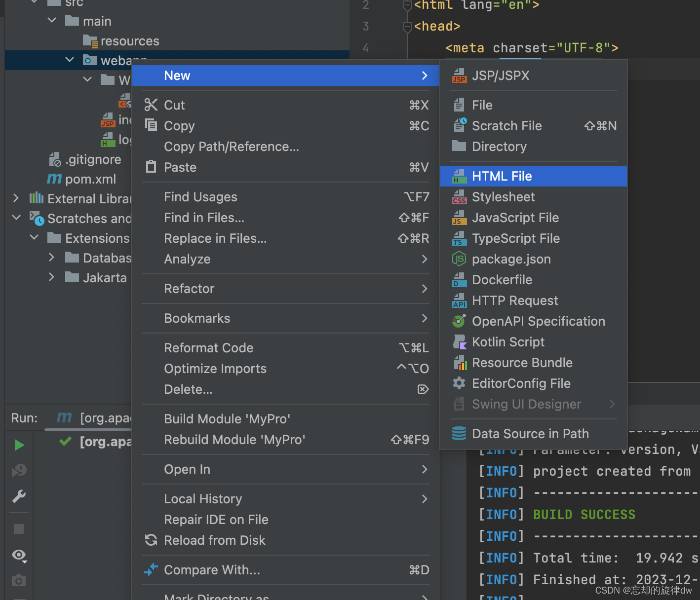
Task: Click the Paste clipboard icon
Action: coord(151,166)
